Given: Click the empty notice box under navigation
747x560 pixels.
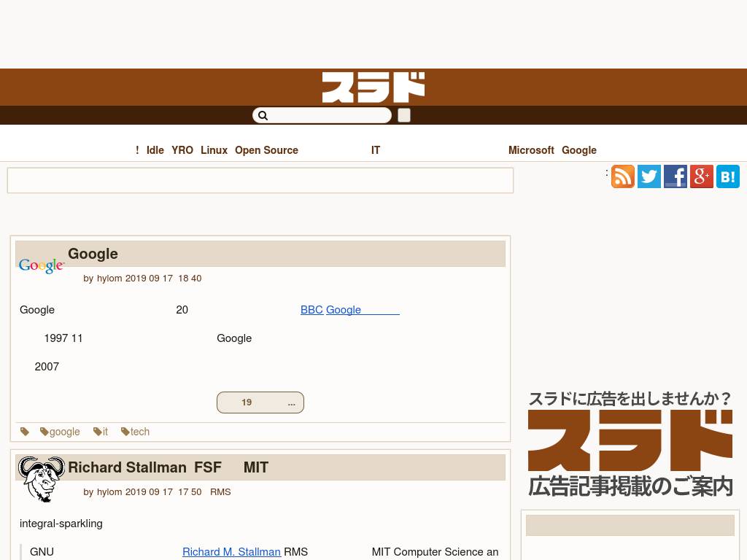Looking at the screenshot, I should tap(260, 181).
